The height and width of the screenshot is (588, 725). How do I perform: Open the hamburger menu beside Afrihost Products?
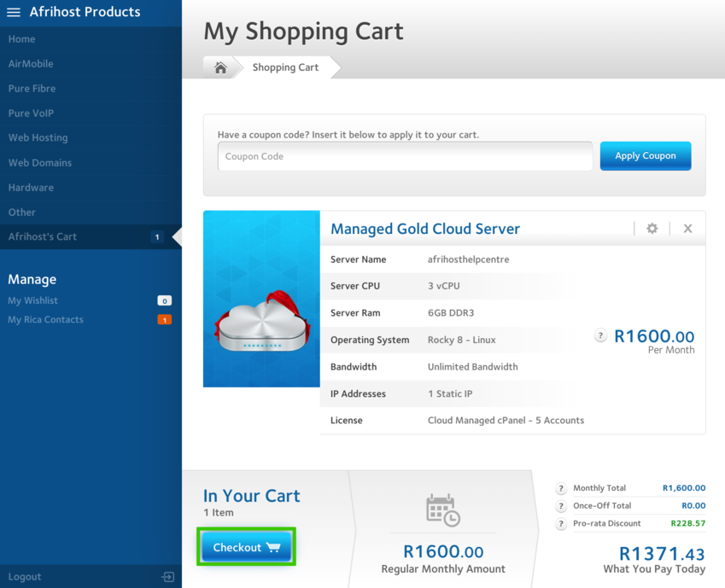[14, 12]
